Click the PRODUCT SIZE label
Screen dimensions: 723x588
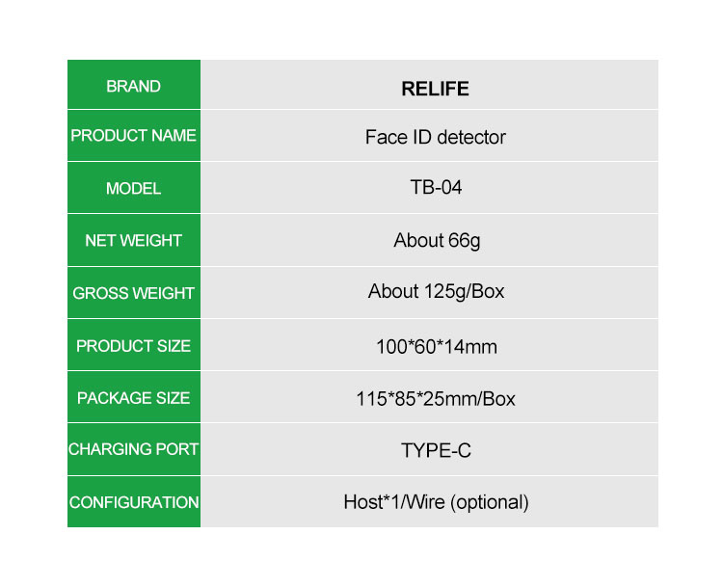(x=133, y=346)
